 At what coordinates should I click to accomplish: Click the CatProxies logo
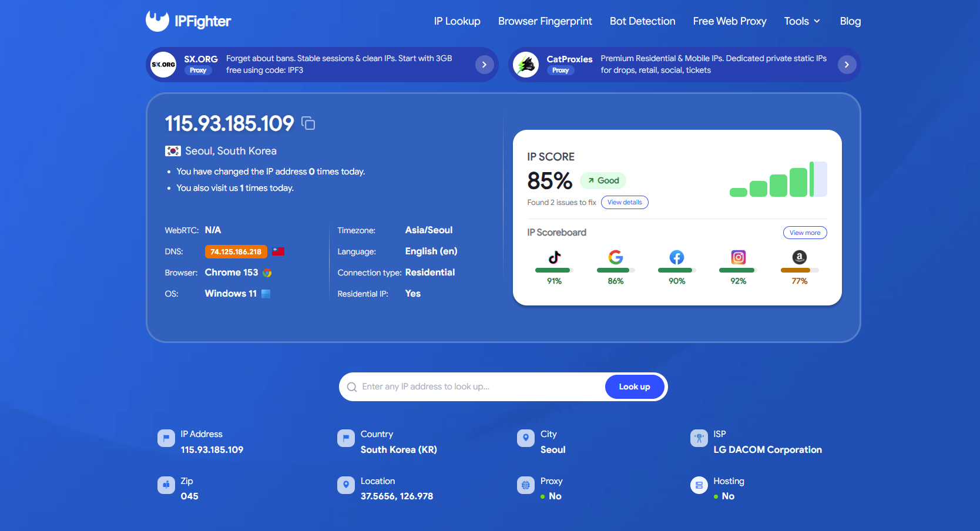[x=526, y=65]
